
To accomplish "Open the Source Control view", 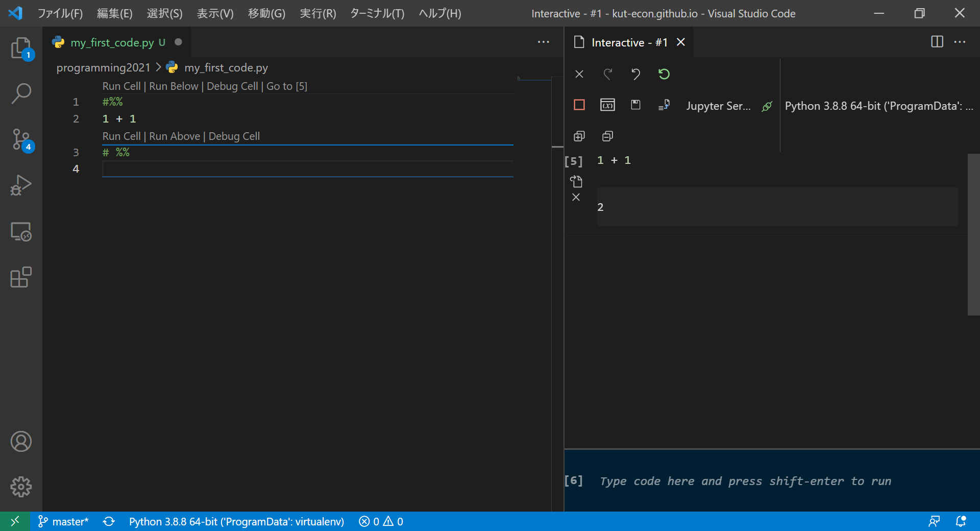I will pyautogui.click(x=21, y=139).
